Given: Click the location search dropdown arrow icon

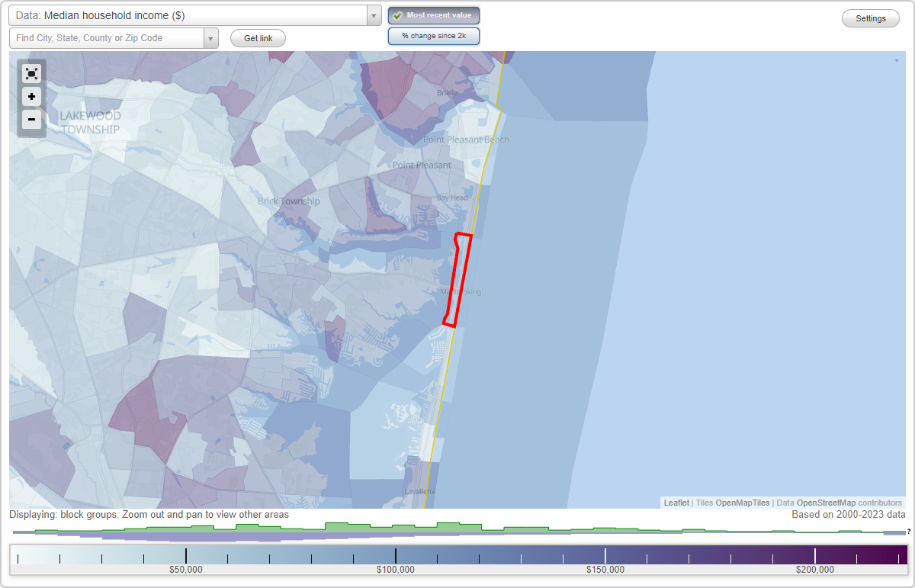Looking at the screenshot, I should click(x=211, y=38).
